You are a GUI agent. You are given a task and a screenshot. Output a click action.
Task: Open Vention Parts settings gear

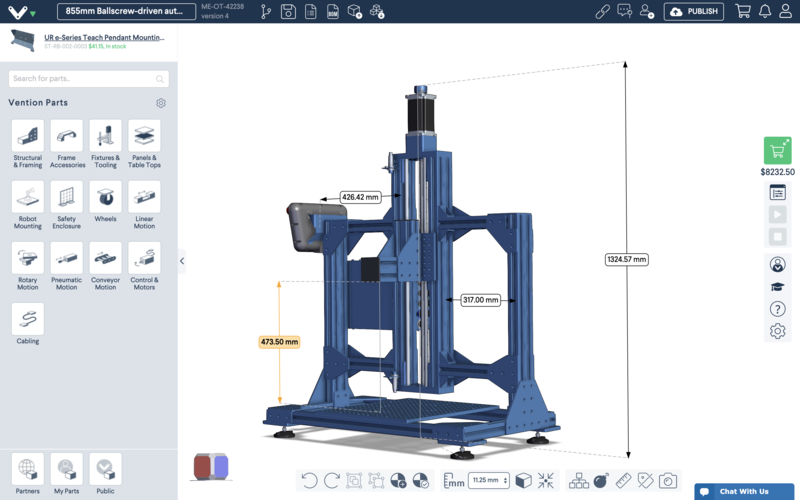tap(161, 103)
